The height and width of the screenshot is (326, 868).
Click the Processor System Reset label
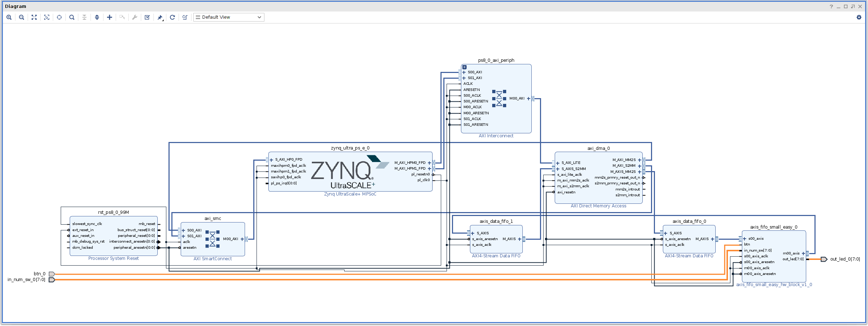tap(114, 258)
